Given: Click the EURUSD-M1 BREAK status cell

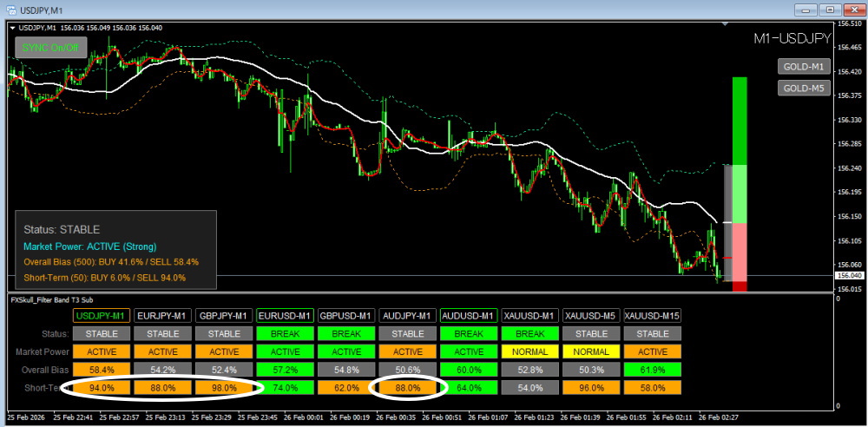Looking at the screenshot, I should pyautogui.click(x=285, y=333).
